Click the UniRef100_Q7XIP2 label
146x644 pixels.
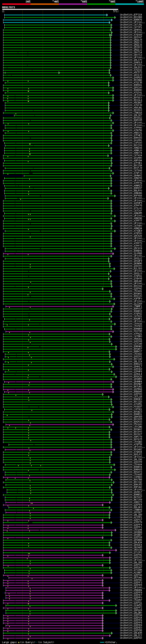131,552
